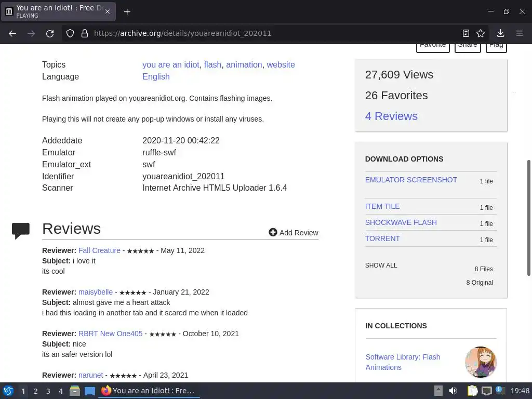Viewport: 532px width, 399px height.
Task: Click the page vertical scrollbar
Action: click(528, 218)
